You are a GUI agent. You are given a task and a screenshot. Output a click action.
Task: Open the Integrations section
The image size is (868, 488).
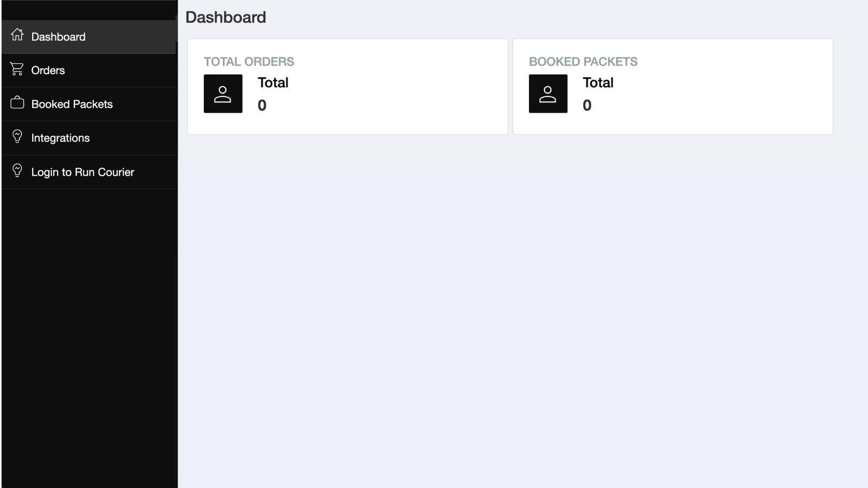[60, 138]
